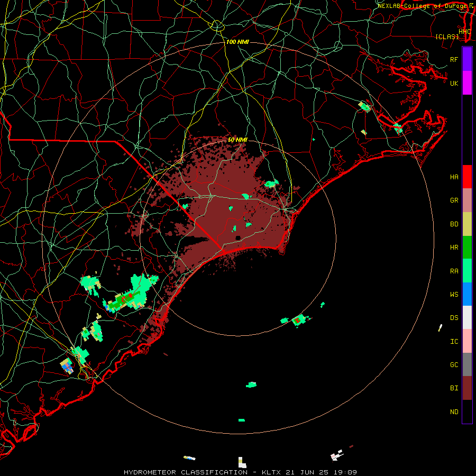
Task: Click the IC legend label
Action: coord(454,342)
